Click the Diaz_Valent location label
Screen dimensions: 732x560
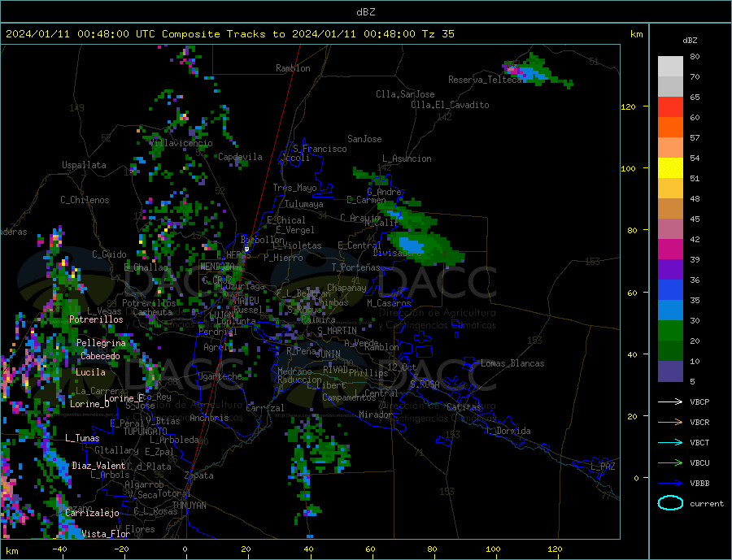(98, 466)
